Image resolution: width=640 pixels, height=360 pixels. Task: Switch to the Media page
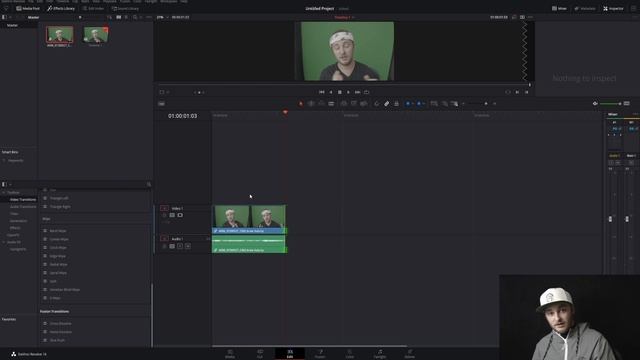[x=230, y=353]
